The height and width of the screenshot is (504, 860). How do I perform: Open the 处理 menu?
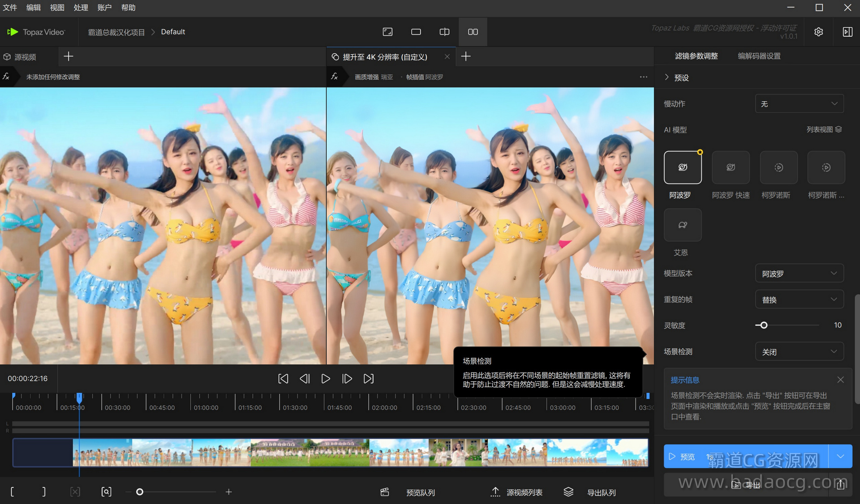coord(81,7)
